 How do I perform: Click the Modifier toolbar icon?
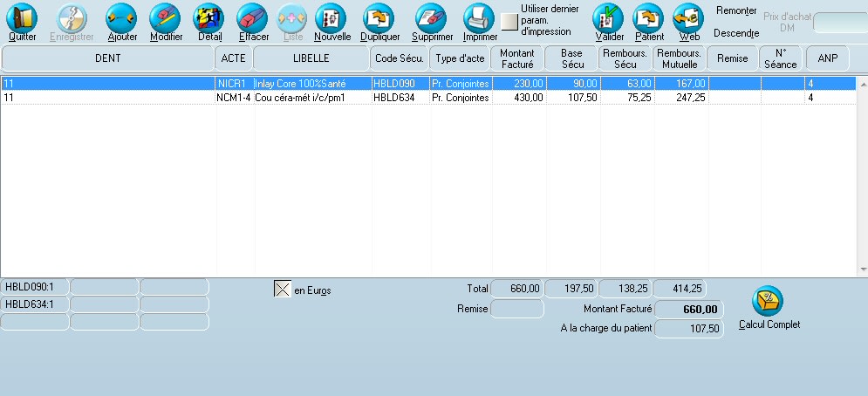(166, 17)
